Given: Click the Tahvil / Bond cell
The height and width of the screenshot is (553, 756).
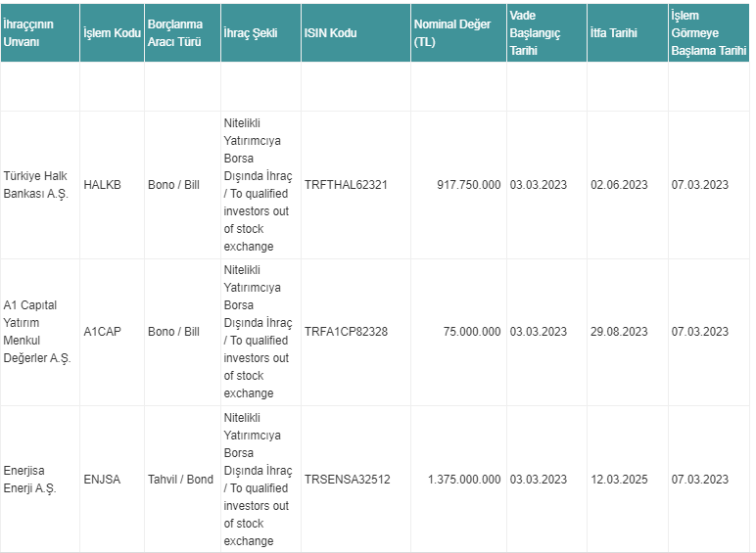Looking at the screenshot, I should click(x=180, y=480).
